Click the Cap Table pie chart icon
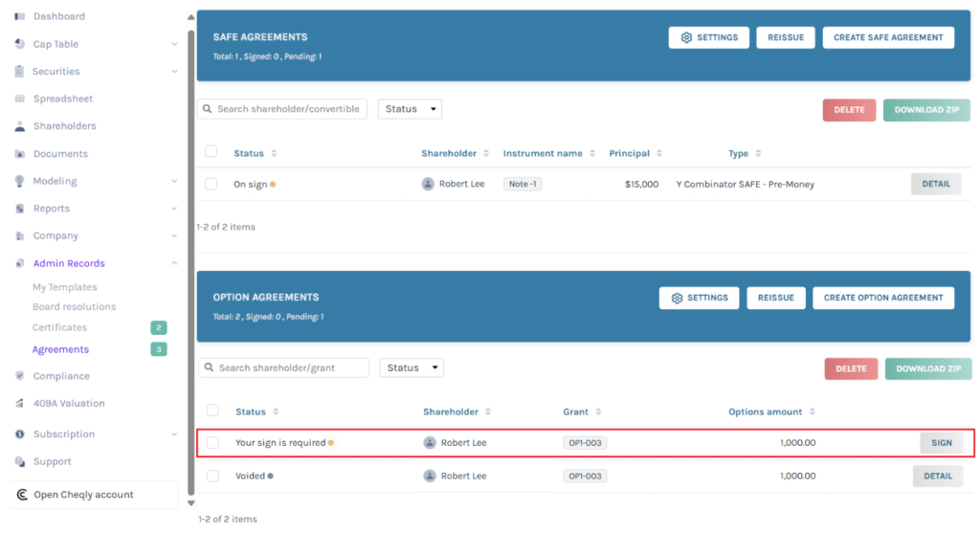980x534 pixels. coord(19,44)
